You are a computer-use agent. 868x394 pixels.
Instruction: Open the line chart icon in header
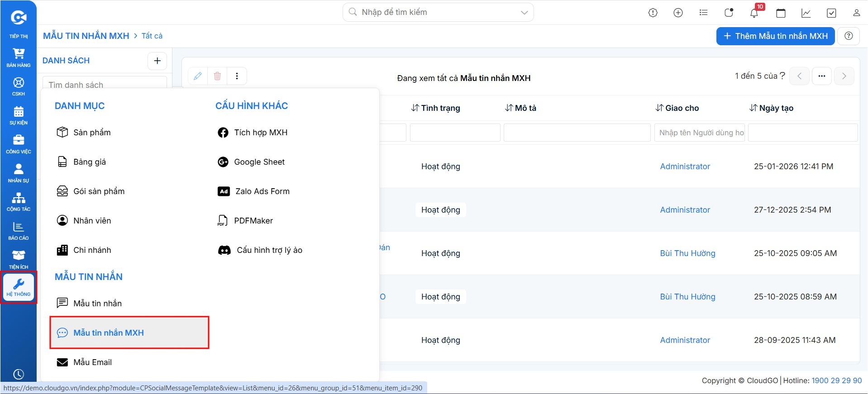pos(806,13)
